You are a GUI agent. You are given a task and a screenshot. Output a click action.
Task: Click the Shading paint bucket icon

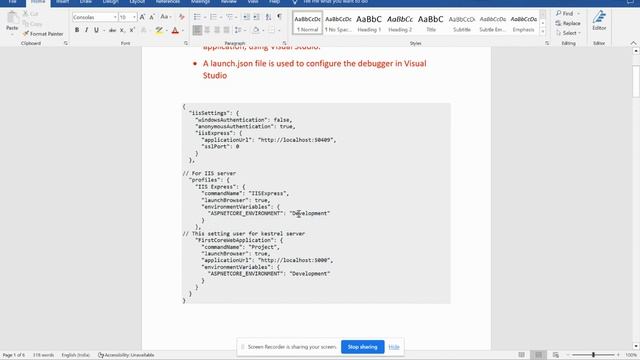point(256,30)
